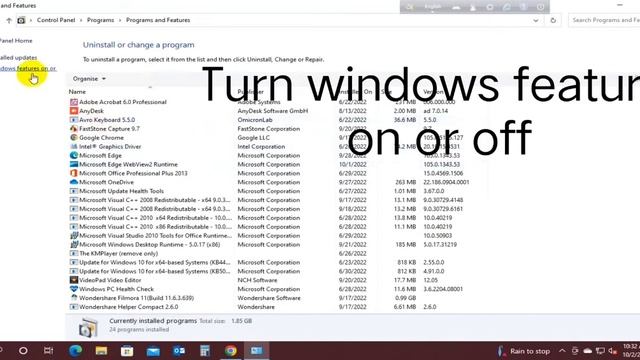Click the VideoPad Video Editor icon

coord(73,280)
